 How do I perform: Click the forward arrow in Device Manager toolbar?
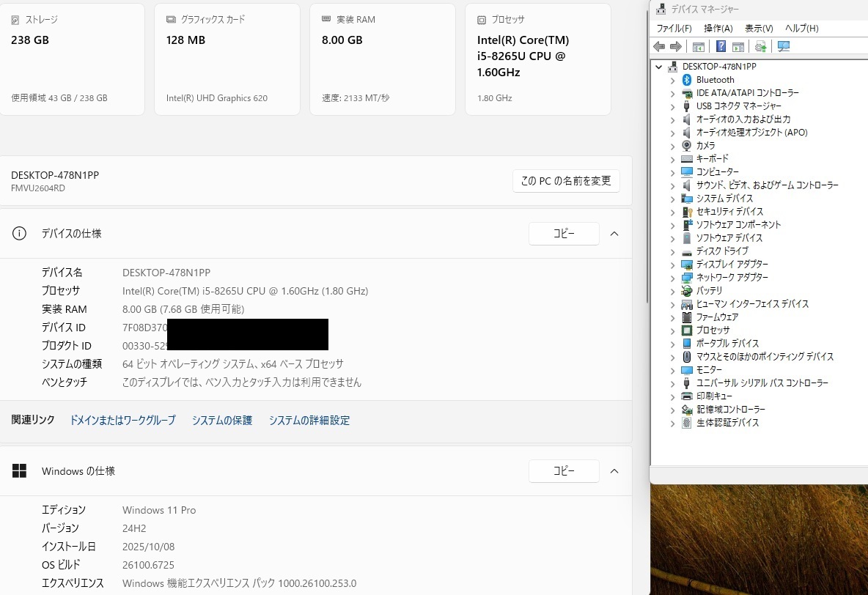tap(676, 46)
